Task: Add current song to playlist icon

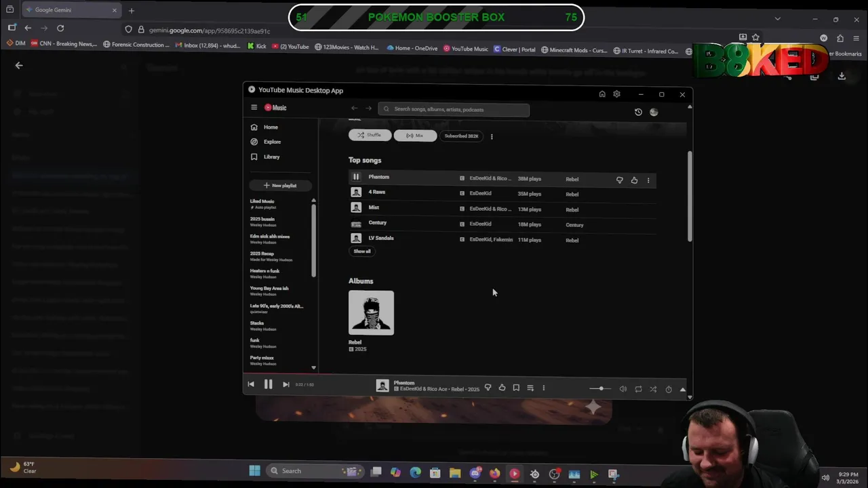Action: coord(530,388)
